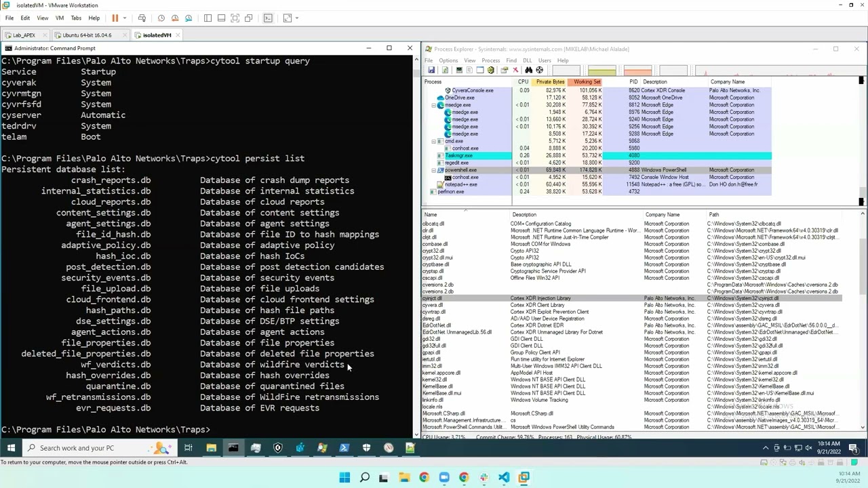868x488 pixels.
Task: Sort by CPU column header
Action: click(523, 82)
